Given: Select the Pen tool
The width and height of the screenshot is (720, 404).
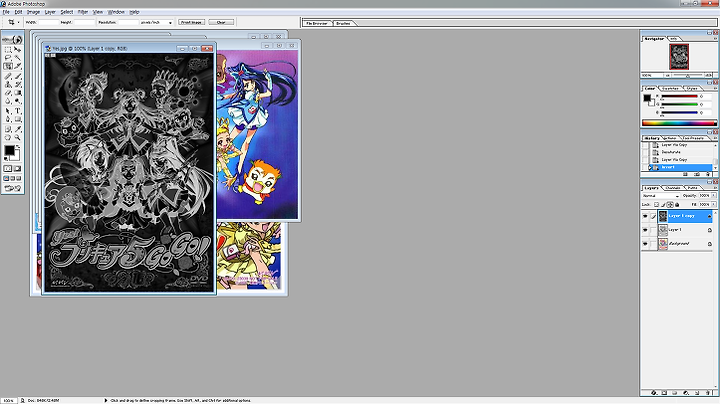Looking at the screenshot, I should click(x=8, y=120).
